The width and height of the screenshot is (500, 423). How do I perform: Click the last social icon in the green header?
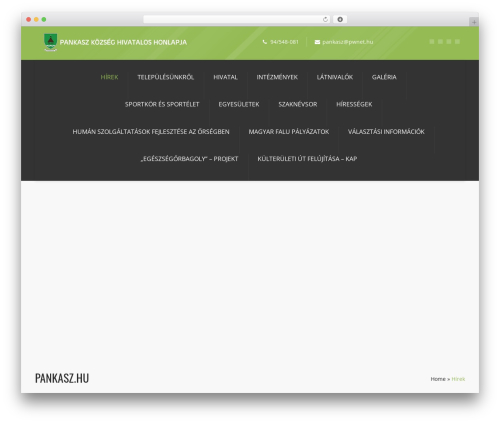point(457,42)
